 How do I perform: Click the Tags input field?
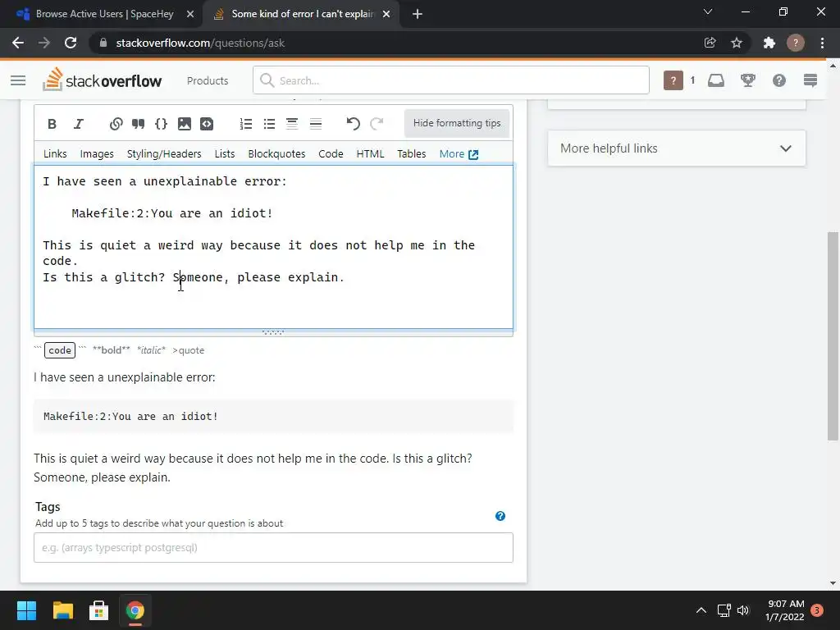coord(273,547)
